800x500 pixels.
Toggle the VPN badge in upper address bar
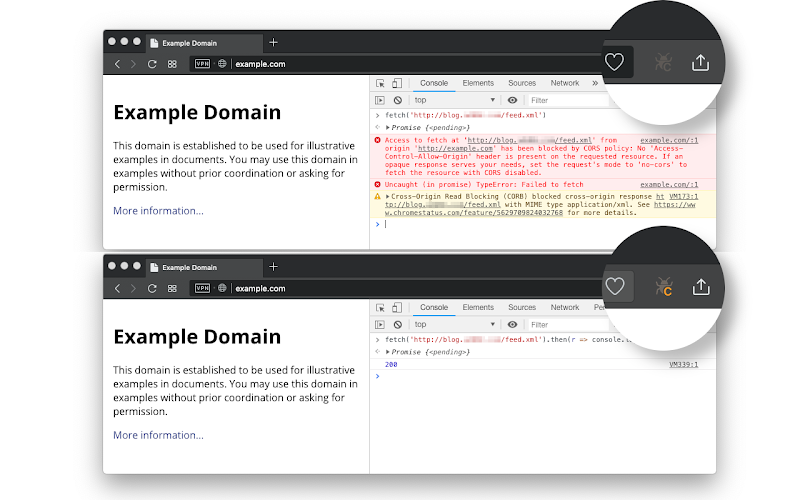[203, 64]
